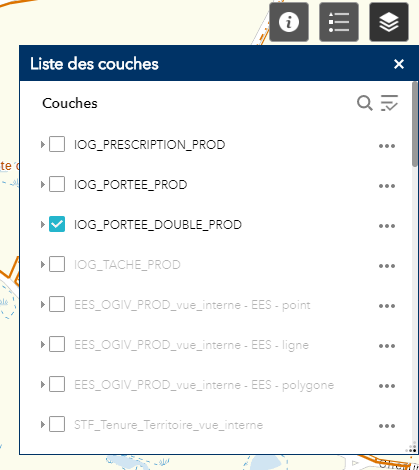Open the layer filter options icon
The width and height of the screenshot is (419, 470).
(x=389, y=103)
